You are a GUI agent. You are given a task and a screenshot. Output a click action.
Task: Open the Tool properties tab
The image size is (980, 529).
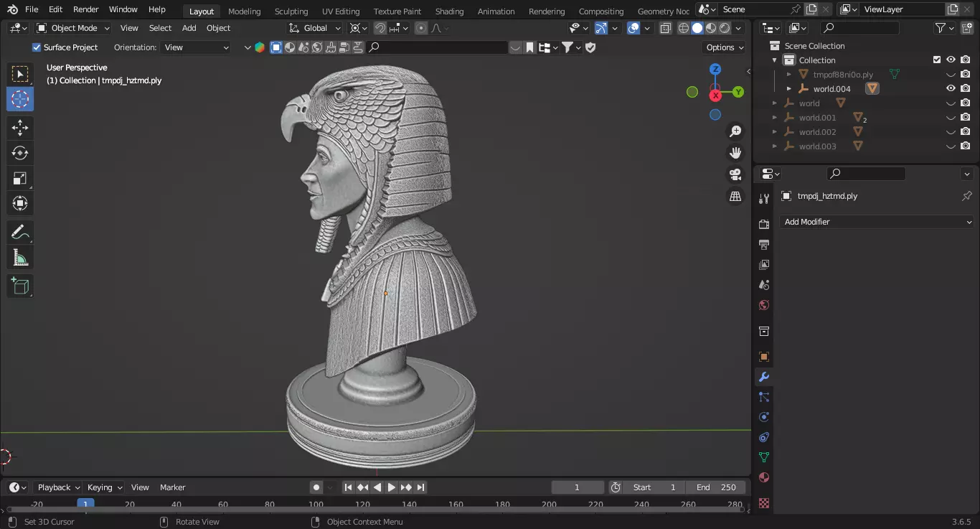(x=764, y=199)
